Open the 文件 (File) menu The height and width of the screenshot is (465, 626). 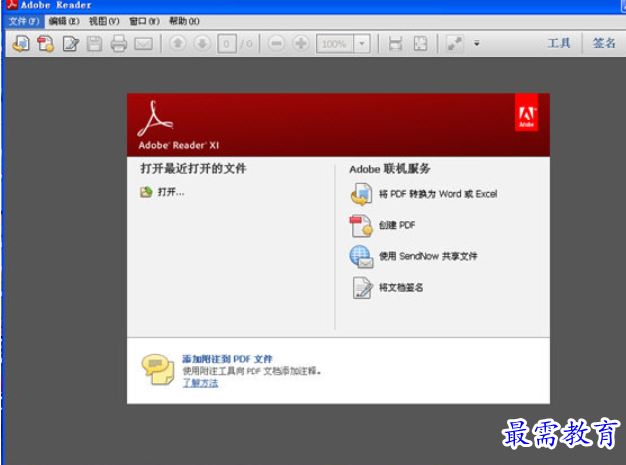click(24, 21)
